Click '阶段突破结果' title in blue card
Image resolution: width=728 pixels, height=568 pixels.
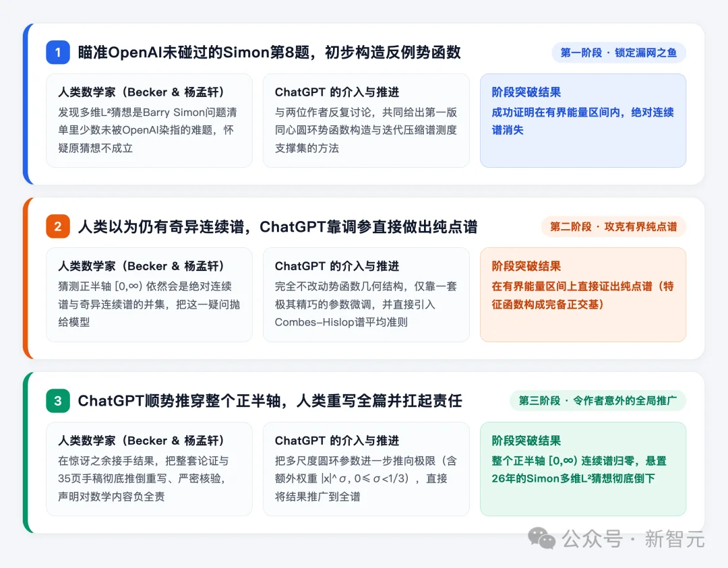526,92
